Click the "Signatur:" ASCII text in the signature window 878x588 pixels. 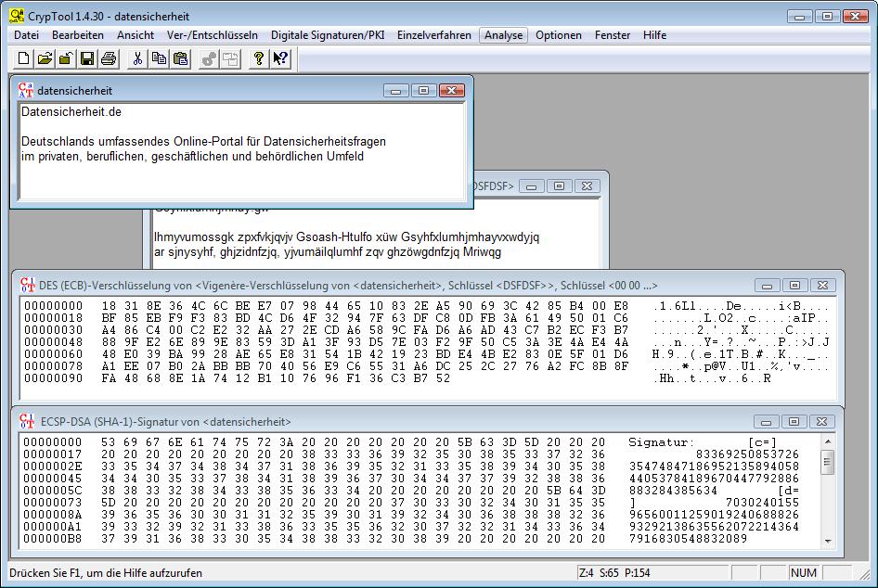[x=662, y=442]
